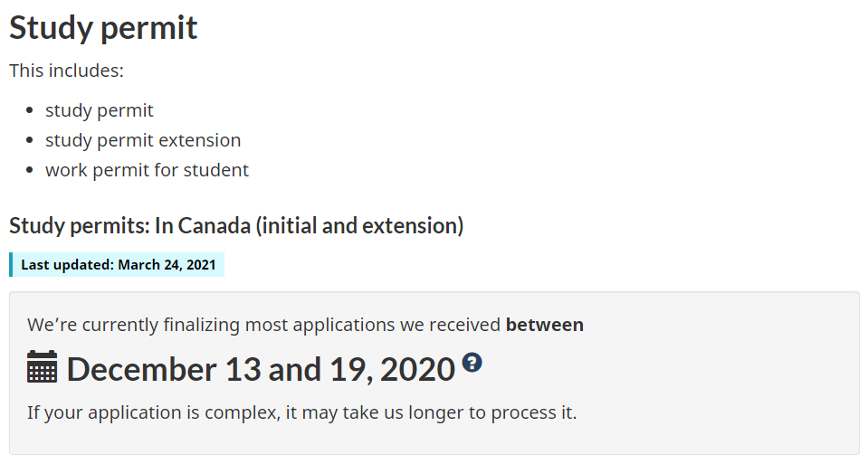Click the Study permit main heading
Viewport: 868px width, 464px height.
click(x=103, y=28)
